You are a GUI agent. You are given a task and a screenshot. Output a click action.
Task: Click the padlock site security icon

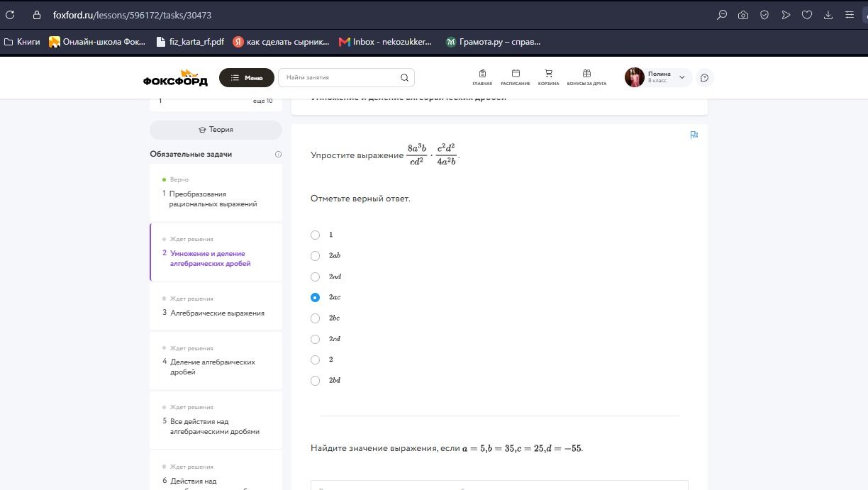coord(37,15)
